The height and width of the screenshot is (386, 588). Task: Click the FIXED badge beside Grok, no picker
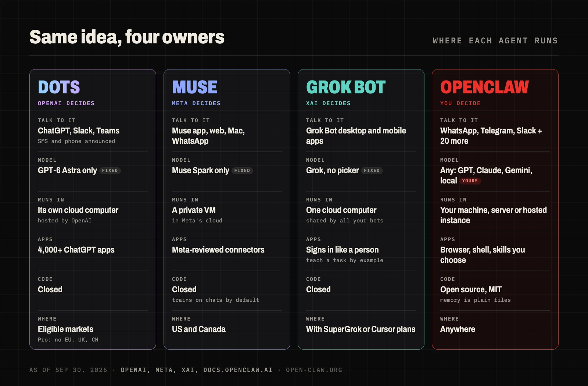(x=372, y=171)
